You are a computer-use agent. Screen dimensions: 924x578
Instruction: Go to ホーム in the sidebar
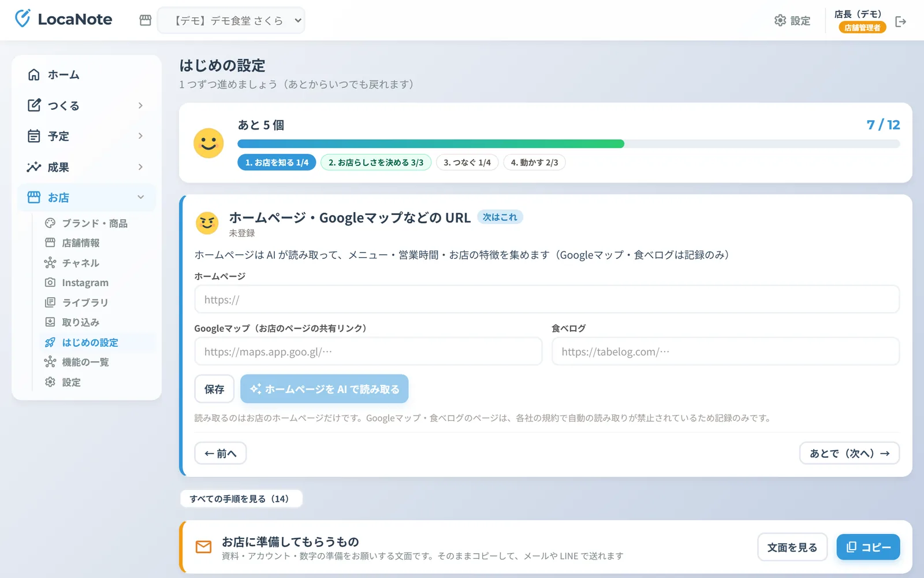coord(87,75)
